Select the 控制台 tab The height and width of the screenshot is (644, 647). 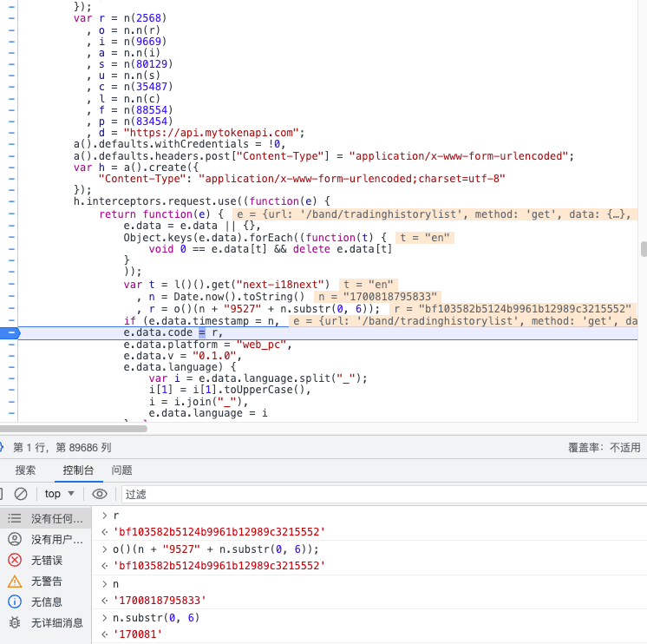[x=76, y=470]
